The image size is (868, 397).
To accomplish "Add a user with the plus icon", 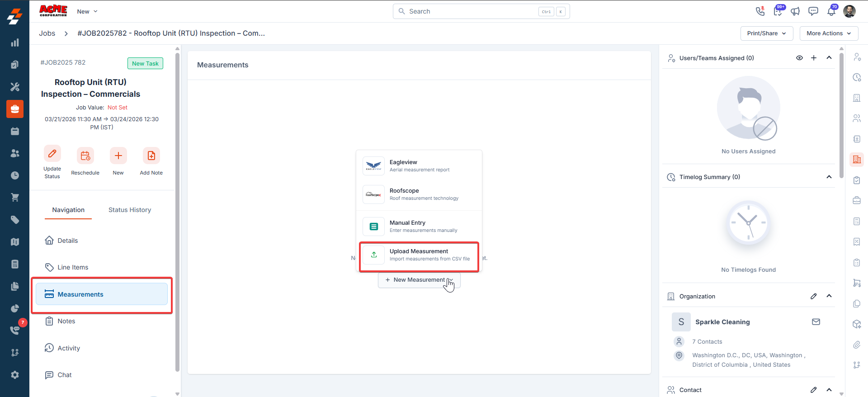I will click(814, 58).
